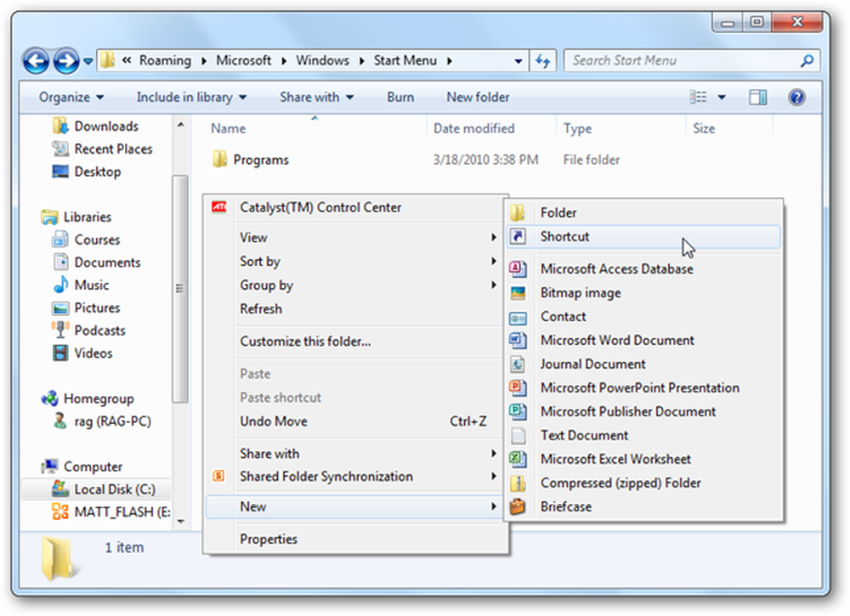Create Microsoft Word Document
Screen dimensions: 850x616
[x=643, y=341]
